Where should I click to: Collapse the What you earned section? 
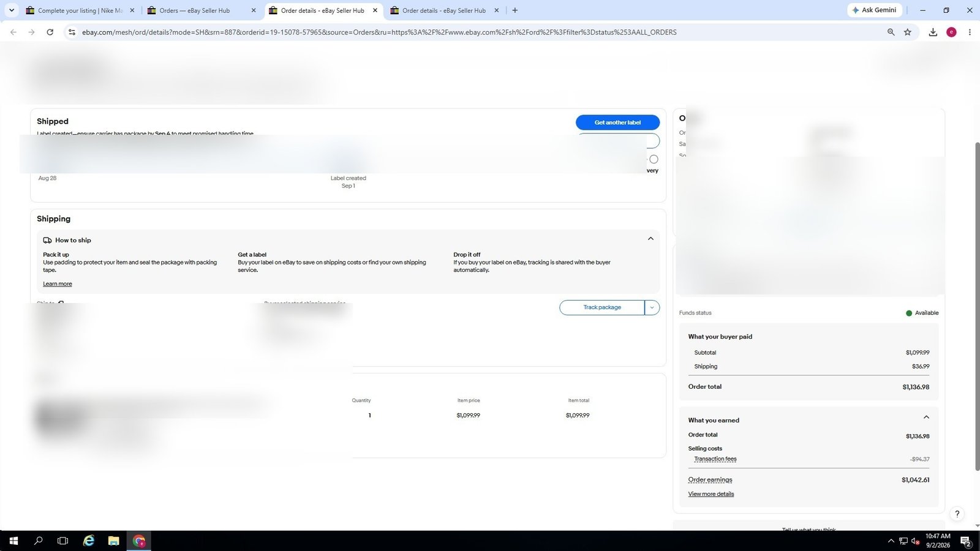(x=926, y=418)
